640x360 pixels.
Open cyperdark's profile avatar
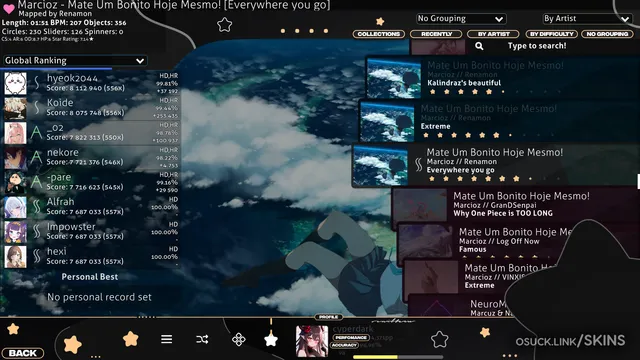click(311, 341)
